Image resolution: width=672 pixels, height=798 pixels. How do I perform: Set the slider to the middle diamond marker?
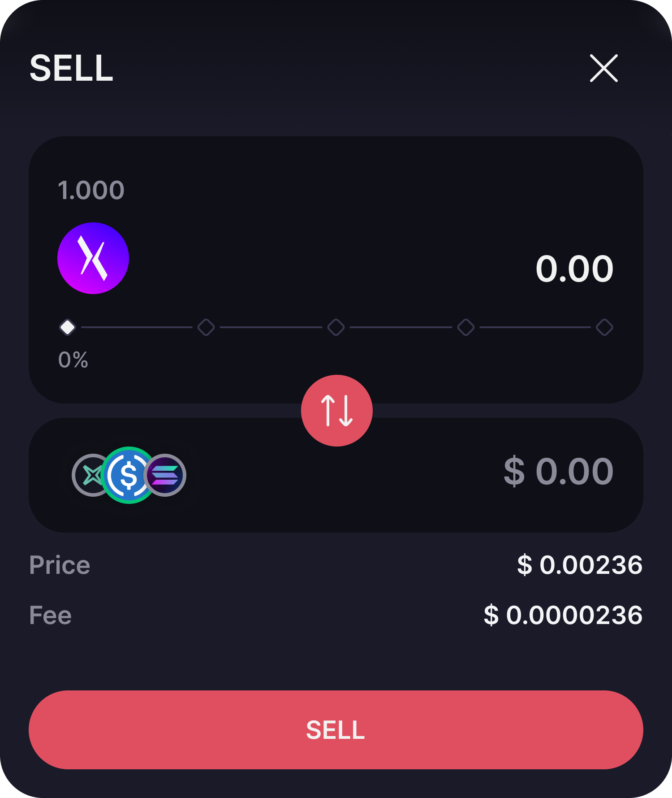click(x=336, y=327)
